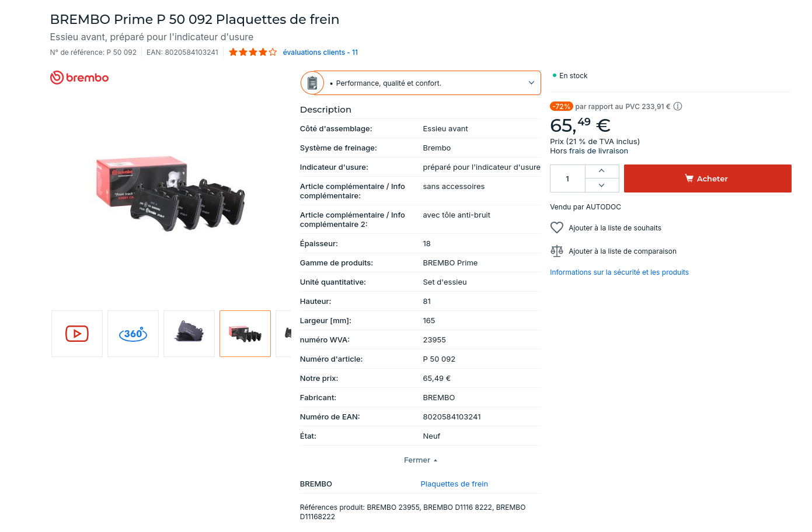Click the heart wishlist icon

pyautogui.click(x=557, y=228)
